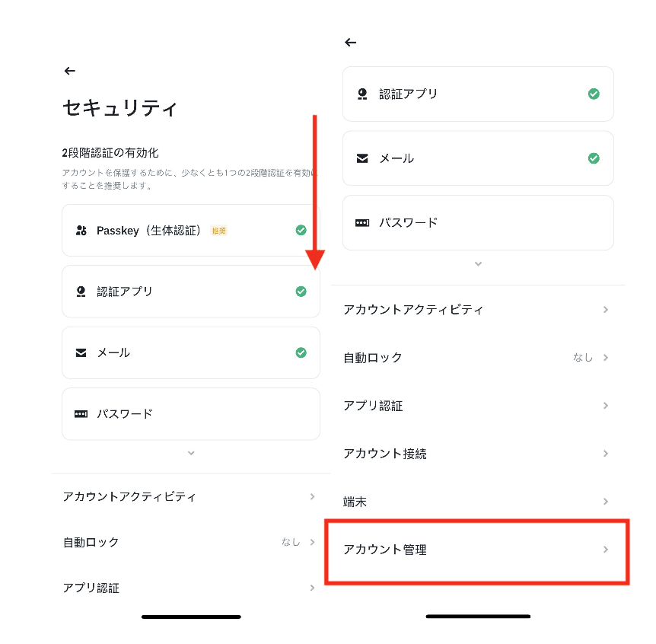Viewport: 656px width, 644px height.
Task: Open 自動ロック なし setting on right screen
Action: [x=476, y=358]
